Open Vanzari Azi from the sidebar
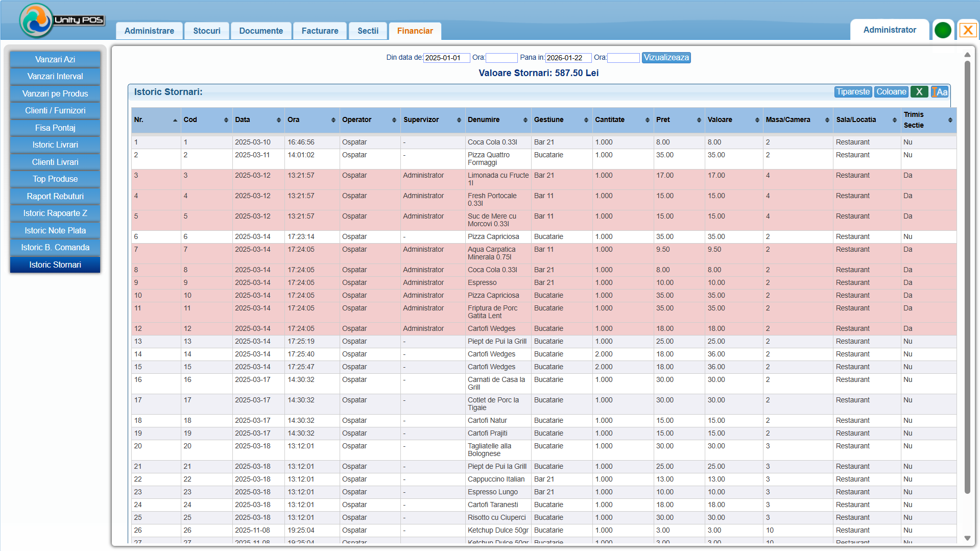Viewport: 980px width, 551px height. pyautogui.click(x=55, y=59)
